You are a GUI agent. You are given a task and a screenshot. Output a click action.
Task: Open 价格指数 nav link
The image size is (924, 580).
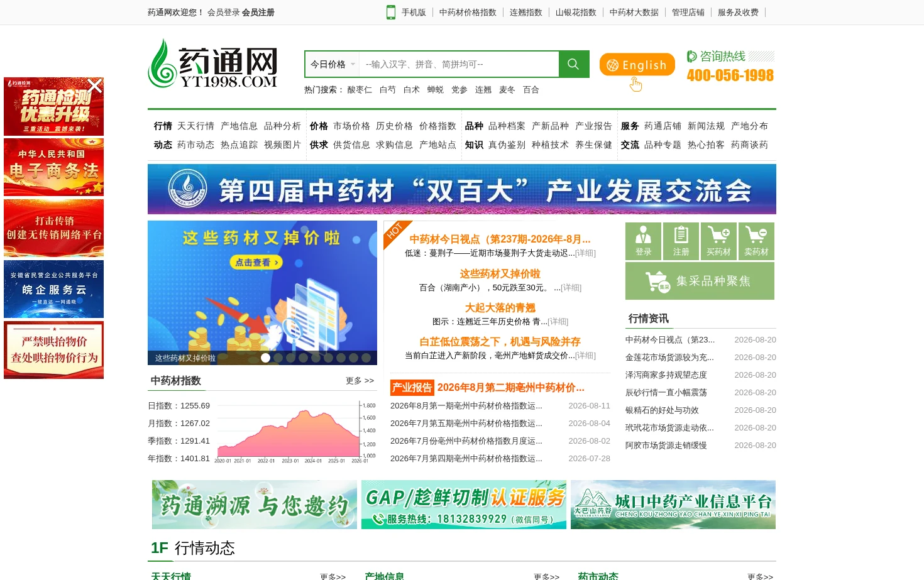(437, 126)
